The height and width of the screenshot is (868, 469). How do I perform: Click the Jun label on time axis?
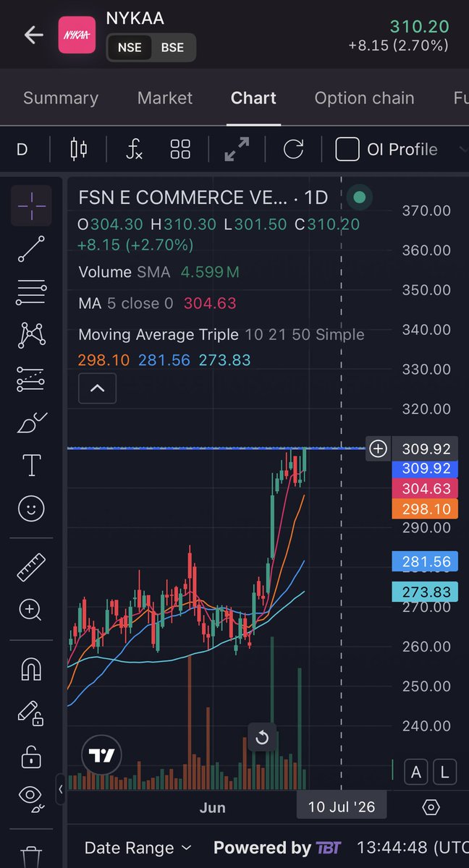coord(213,808)
